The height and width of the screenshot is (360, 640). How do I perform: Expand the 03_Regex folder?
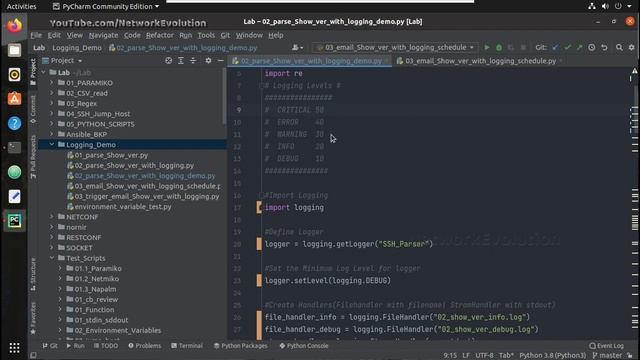click(x=52, y=103)
